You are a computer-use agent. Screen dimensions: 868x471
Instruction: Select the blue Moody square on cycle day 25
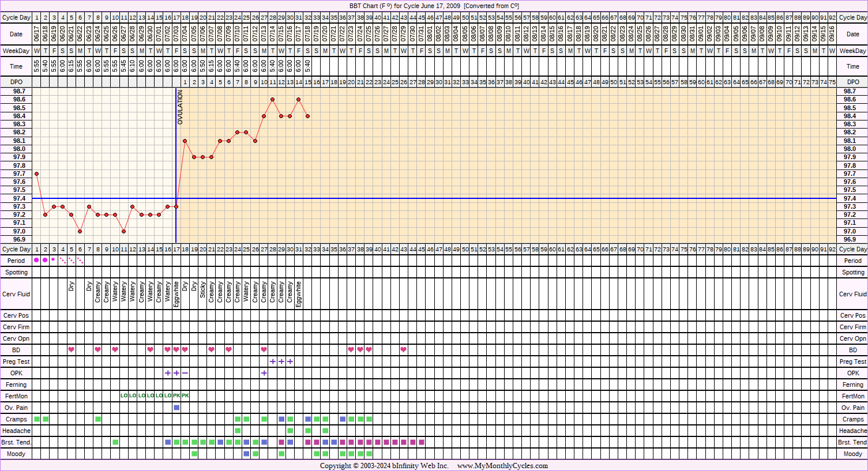click(x=246, y=454)
